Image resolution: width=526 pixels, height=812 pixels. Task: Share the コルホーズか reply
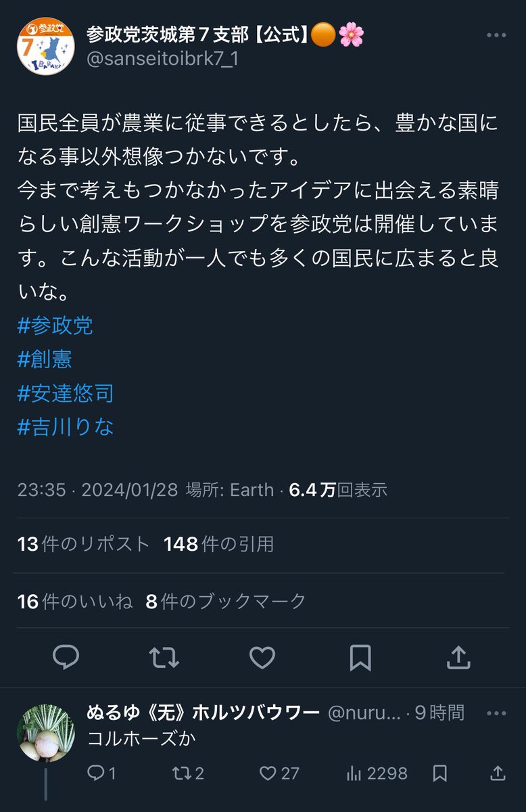(x=497, y=773)
